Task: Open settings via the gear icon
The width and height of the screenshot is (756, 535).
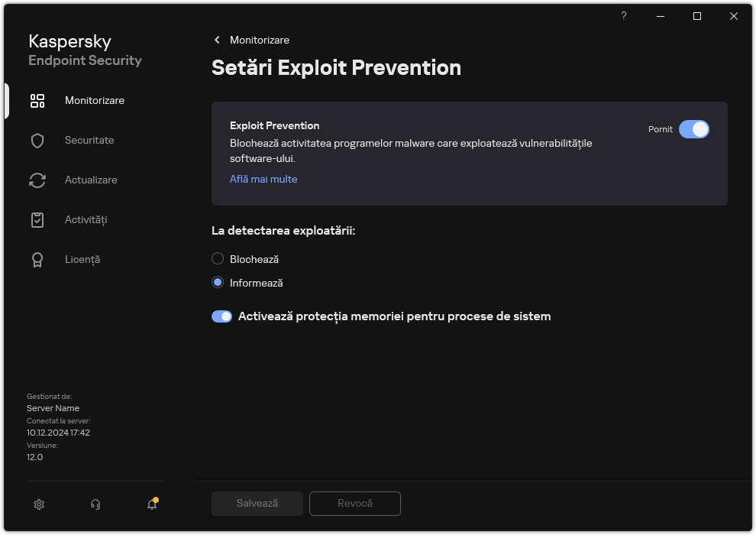Action: point(39,504)
